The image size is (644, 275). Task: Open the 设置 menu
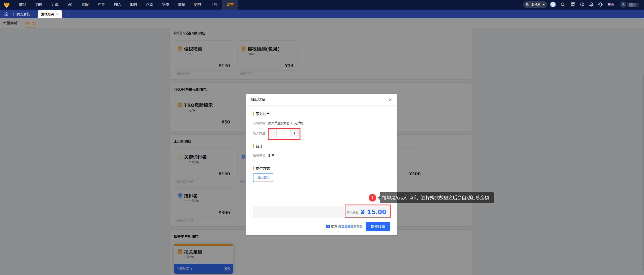point(230,5)
